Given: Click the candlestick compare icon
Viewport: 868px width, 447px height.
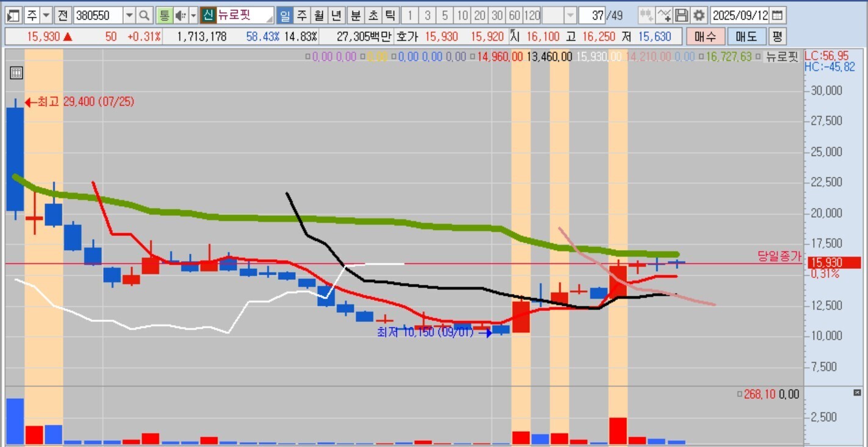Looking at the screenshot, I should point(646,15).
